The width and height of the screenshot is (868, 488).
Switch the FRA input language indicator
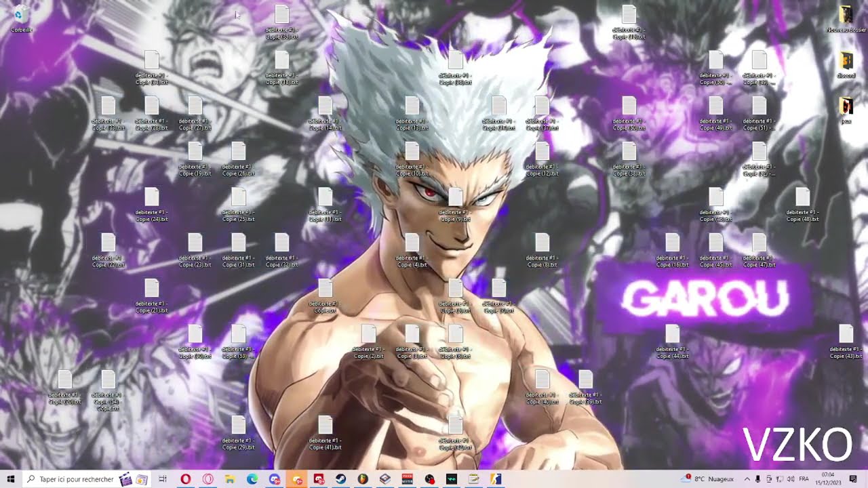pos(804,479)
